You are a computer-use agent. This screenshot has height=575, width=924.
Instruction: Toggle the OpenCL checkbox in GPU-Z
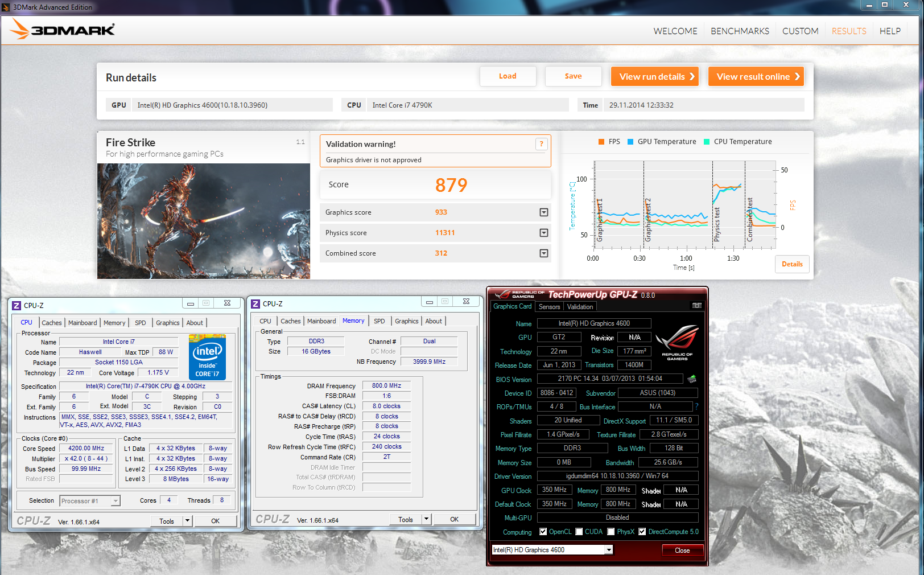[543, 532]
